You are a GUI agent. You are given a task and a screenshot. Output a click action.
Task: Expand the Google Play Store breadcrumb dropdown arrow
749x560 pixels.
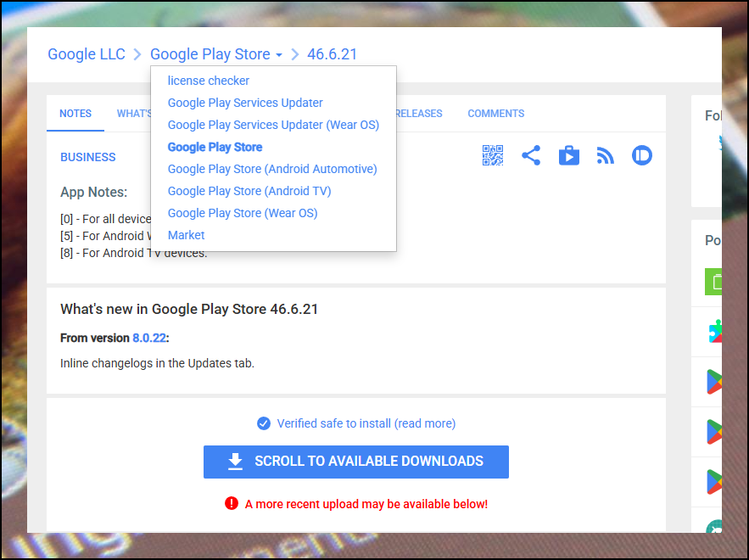279,55
